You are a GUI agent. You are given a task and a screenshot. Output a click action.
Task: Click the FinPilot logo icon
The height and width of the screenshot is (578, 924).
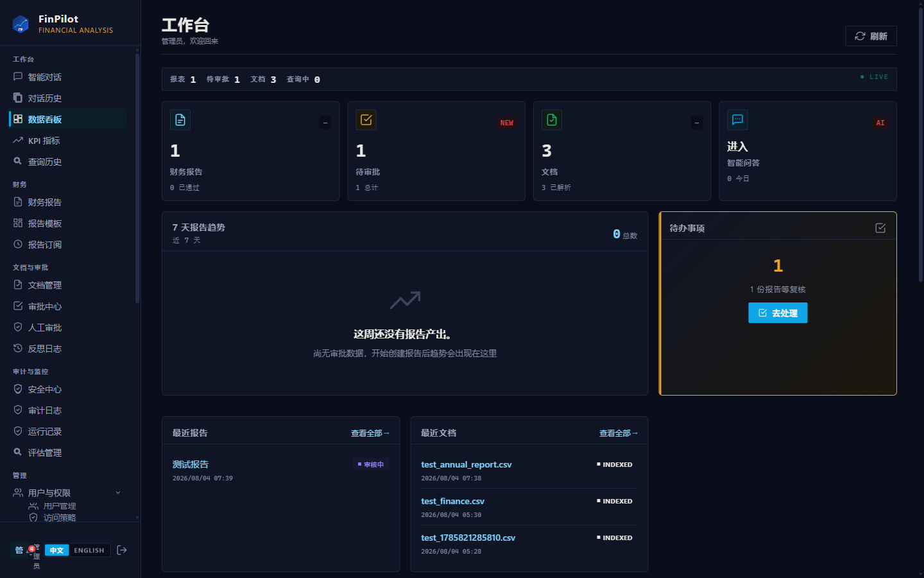21,24
